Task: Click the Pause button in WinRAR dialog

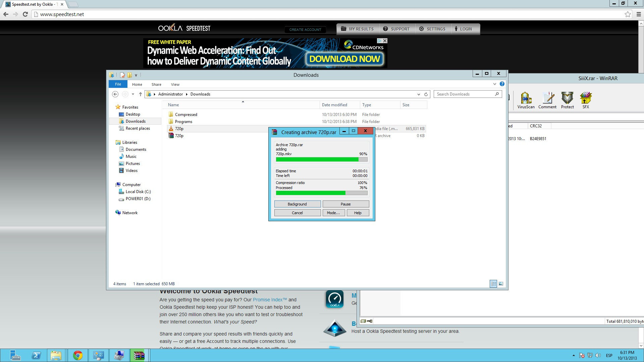Action: coord(345,204)
